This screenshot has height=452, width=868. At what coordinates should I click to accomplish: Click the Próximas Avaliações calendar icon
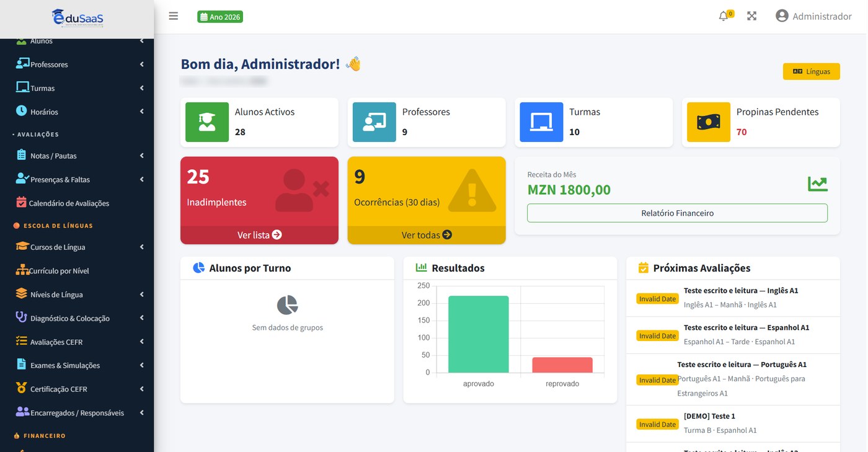(644, 268)
